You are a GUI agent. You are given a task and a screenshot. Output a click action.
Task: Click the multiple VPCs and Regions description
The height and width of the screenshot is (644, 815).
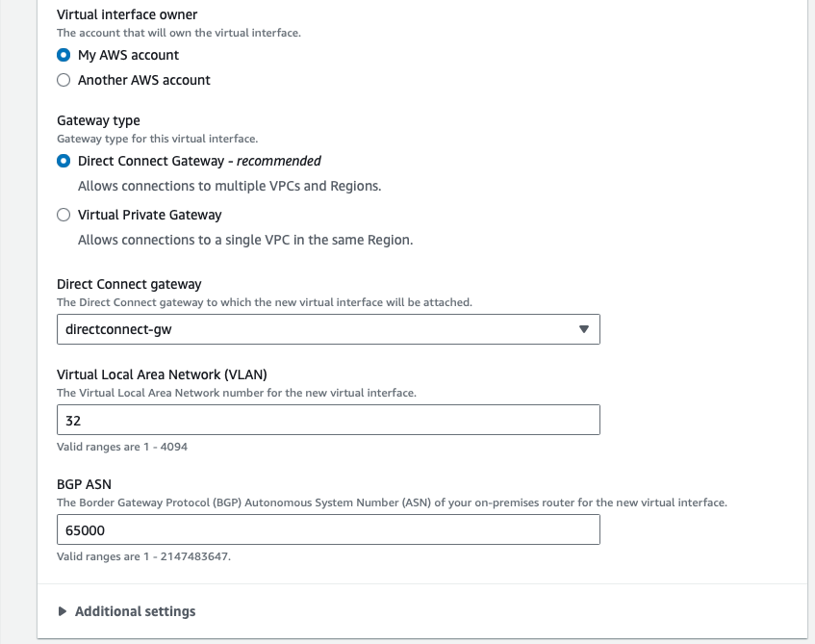pyautogui.click(x=229, y=186)
